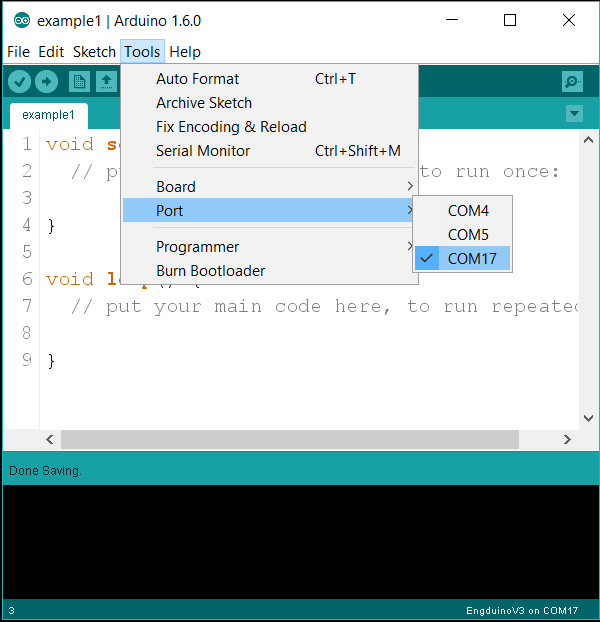
Task: Select COM5 port
Action: pos(462,234)
